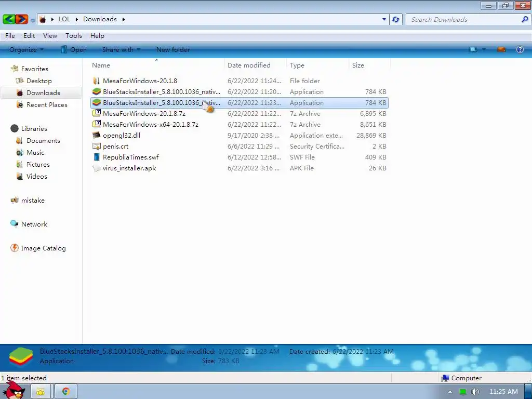
Task: Click the Downloads breadcrumb in the address bar
Action: click(100, 19)
